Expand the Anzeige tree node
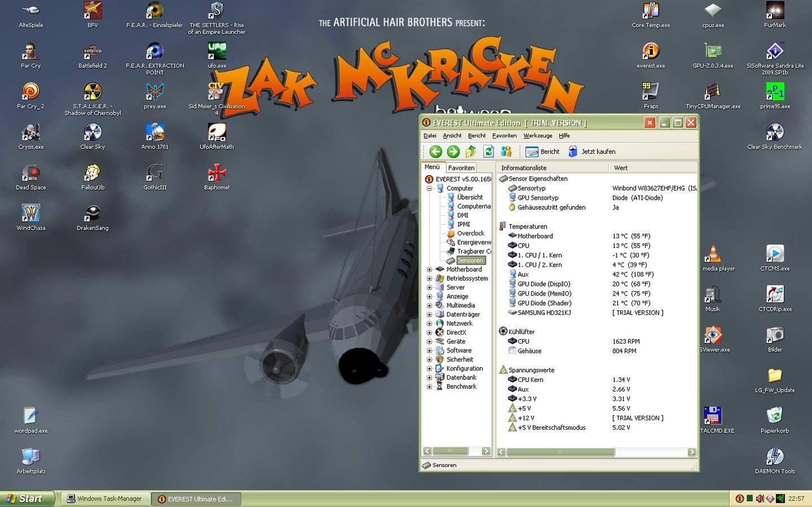Image resolution: width=812 pixels, height=507 pixels. [429, 297]
